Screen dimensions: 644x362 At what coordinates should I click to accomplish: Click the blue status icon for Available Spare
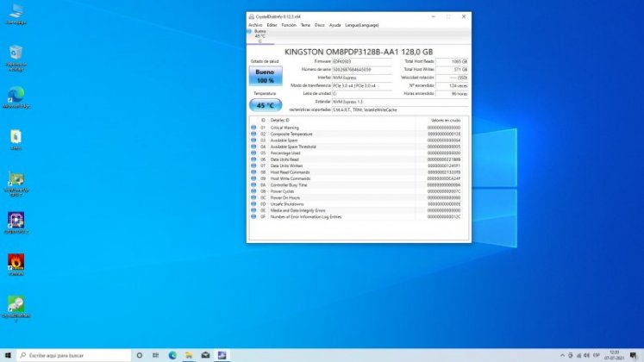(x=253, y=140)
